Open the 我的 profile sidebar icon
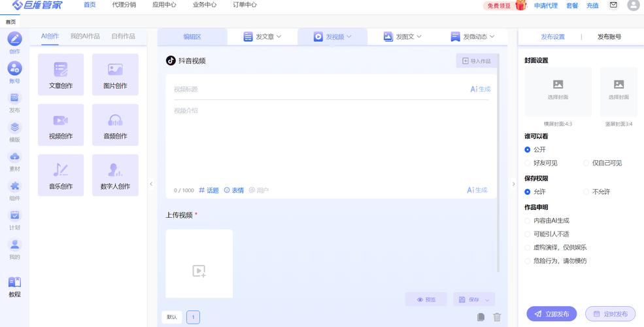644x327 pixels. coord(15,245)
